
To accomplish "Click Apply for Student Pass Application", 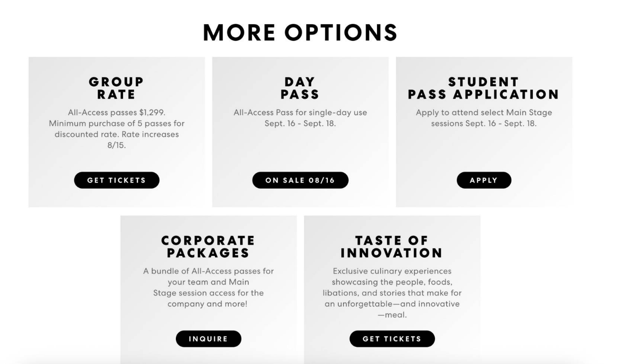I will [x=484, y=180].
